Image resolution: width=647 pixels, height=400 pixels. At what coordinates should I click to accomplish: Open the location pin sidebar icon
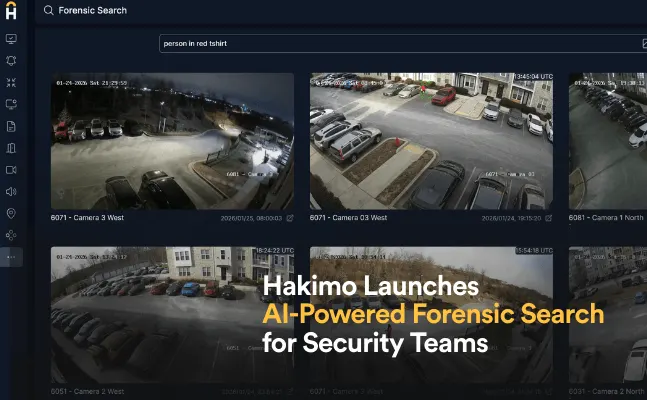[x=11, y=213]
